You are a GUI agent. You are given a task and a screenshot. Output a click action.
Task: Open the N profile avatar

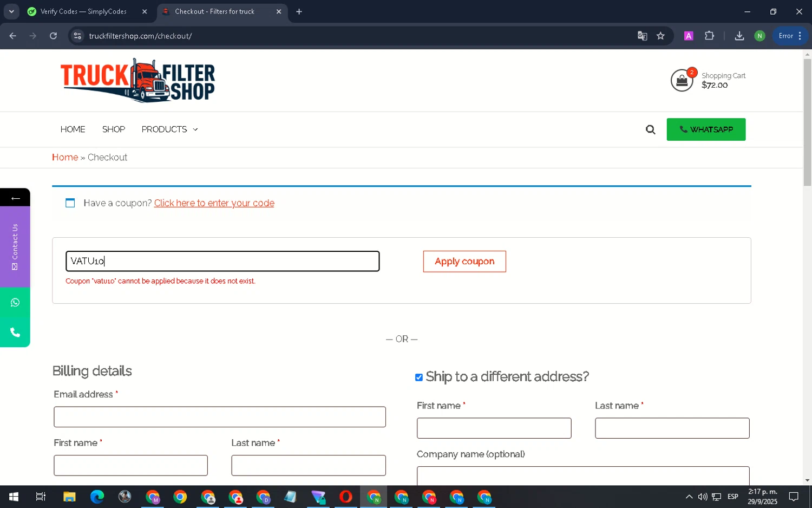click(x=759, y=36)
